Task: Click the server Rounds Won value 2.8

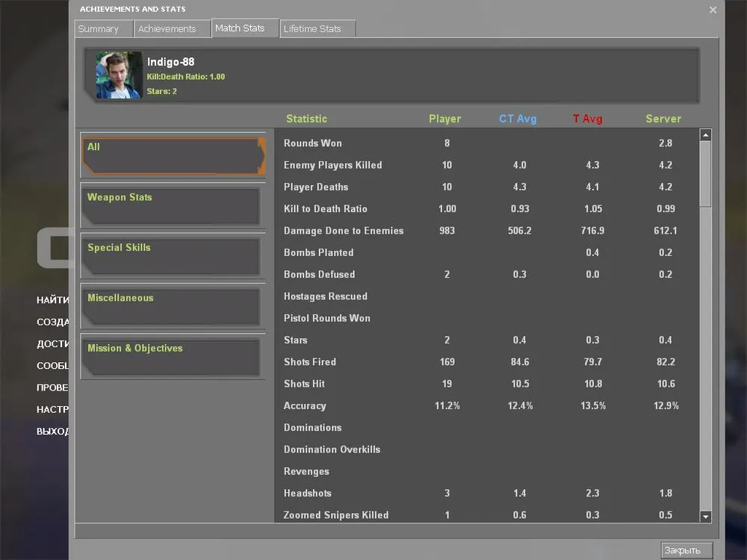Action: (x=666, y=143)
